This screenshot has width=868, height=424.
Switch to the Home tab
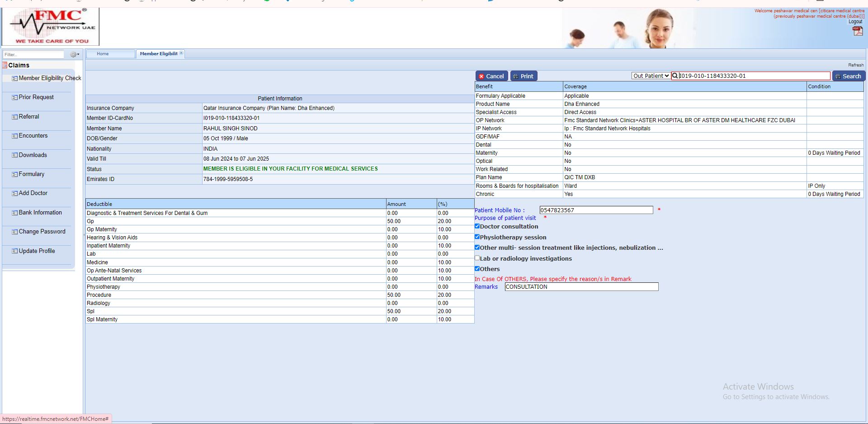(x=103, y=54)
